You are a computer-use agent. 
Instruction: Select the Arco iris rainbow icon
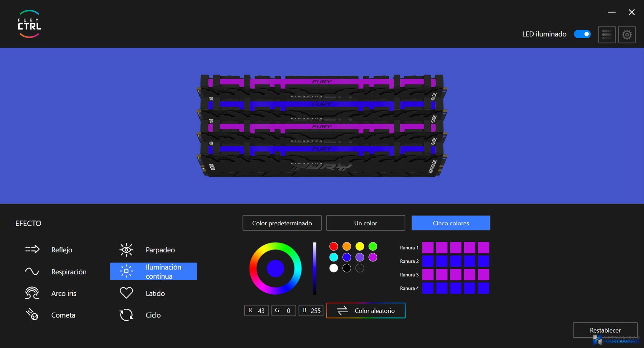click(32, 293)
